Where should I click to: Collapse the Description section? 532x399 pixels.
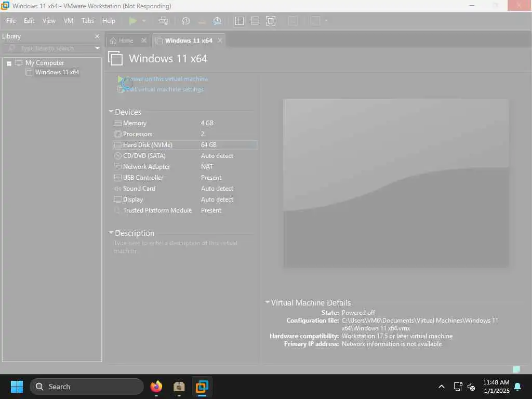(111, 233)
